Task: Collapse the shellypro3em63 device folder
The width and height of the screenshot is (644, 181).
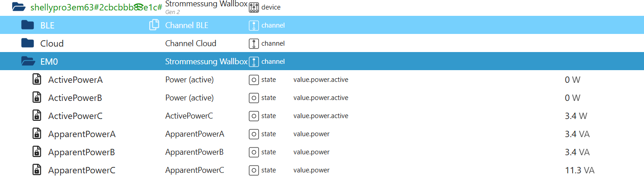Action: (x=18, y=7)
